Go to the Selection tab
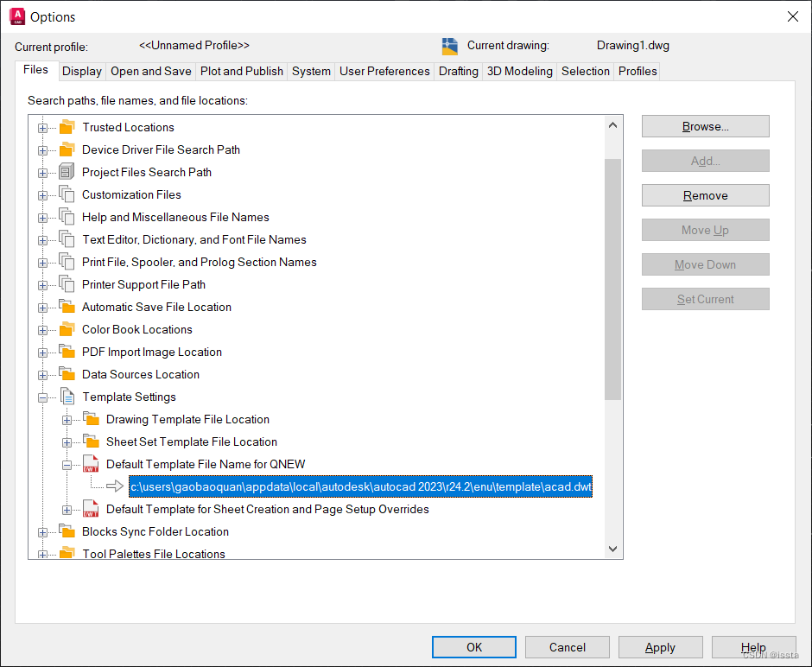Image resolution: width=812 pixels, height=667 pixels. point(585,71)
